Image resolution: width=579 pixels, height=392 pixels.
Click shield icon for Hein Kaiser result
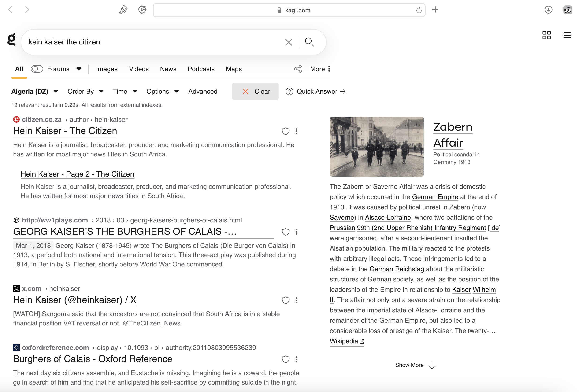coord(286,131)
